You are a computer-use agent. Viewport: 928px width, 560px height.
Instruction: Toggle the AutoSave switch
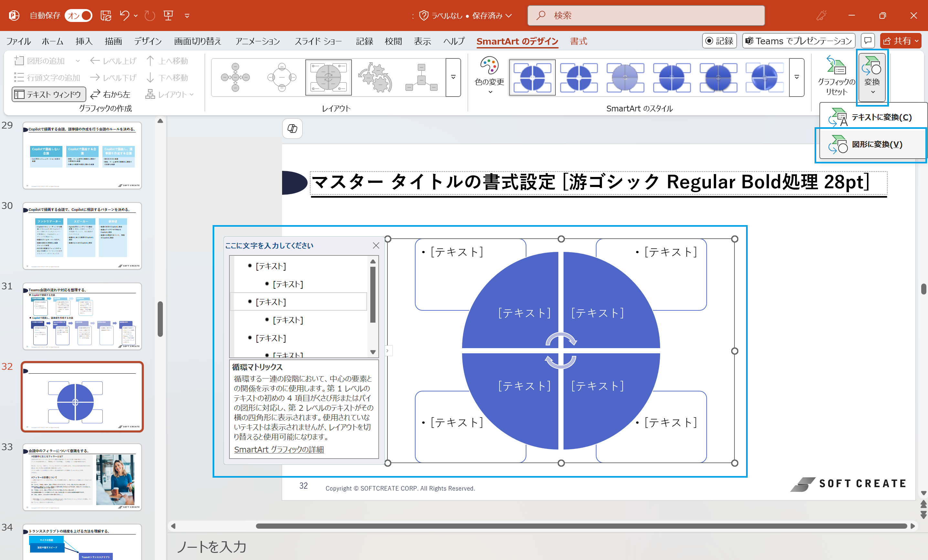78,16
